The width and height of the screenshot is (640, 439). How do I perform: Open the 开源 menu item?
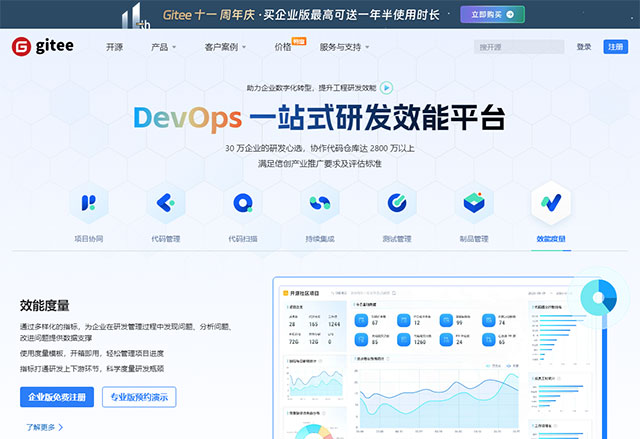(x=115, y=47)
